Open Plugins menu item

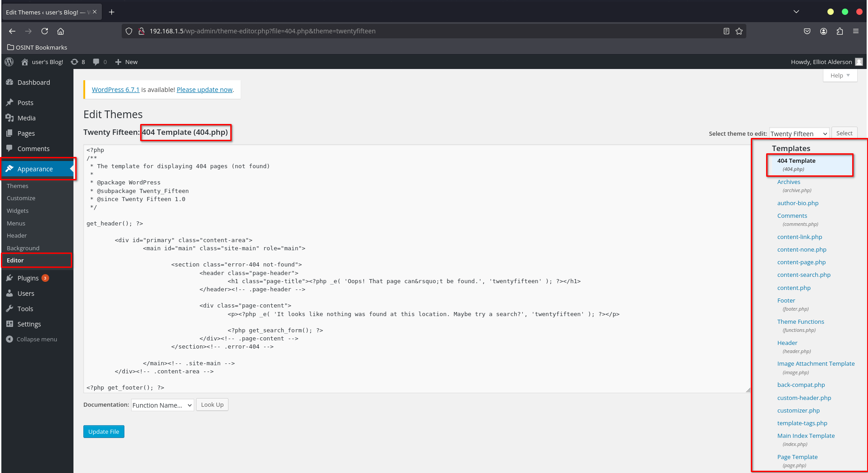[37, 278]
